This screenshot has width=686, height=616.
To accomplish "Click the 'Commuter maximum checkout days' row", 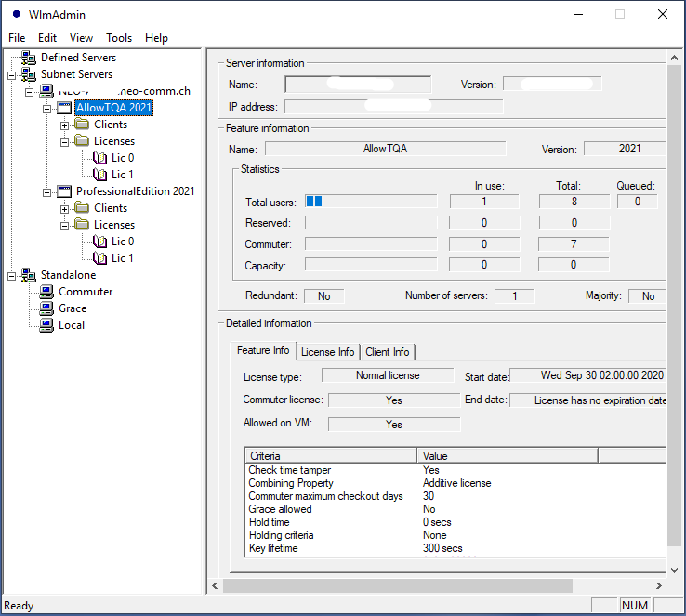I will click(x=455, y=496).
